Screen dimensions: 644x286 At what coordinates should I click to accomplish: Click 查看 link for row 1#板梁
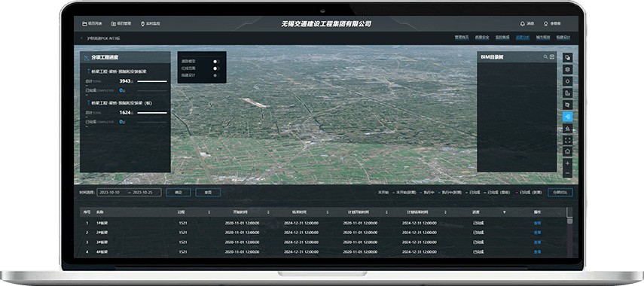click(538, 224)
